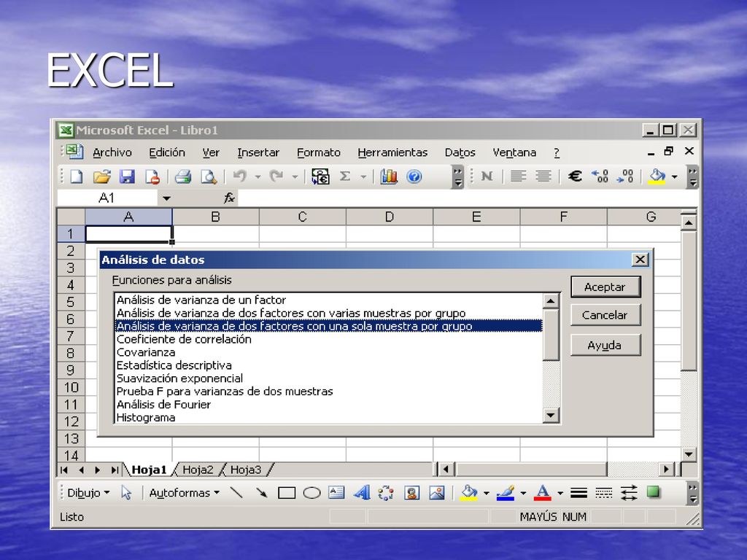Click the A1 Name Box field
This screenshot has width=747, height=560.
click(108, 198)
